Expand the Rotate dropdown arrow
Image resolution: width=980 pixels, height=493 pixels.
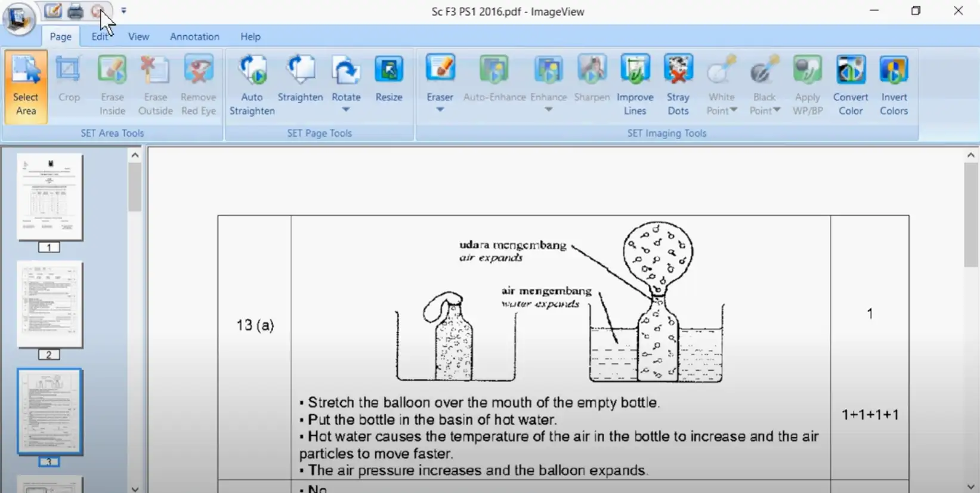[x=346, y=110]
